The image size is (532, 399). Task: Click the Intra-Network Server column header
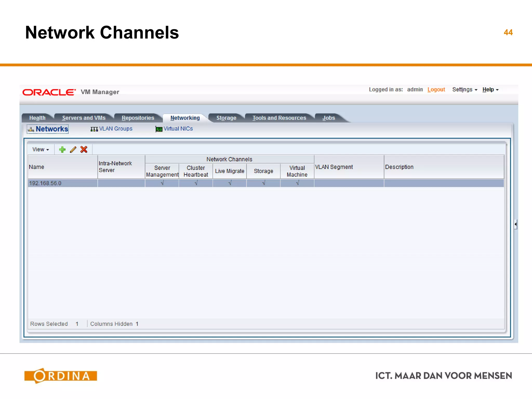[121, 167]
